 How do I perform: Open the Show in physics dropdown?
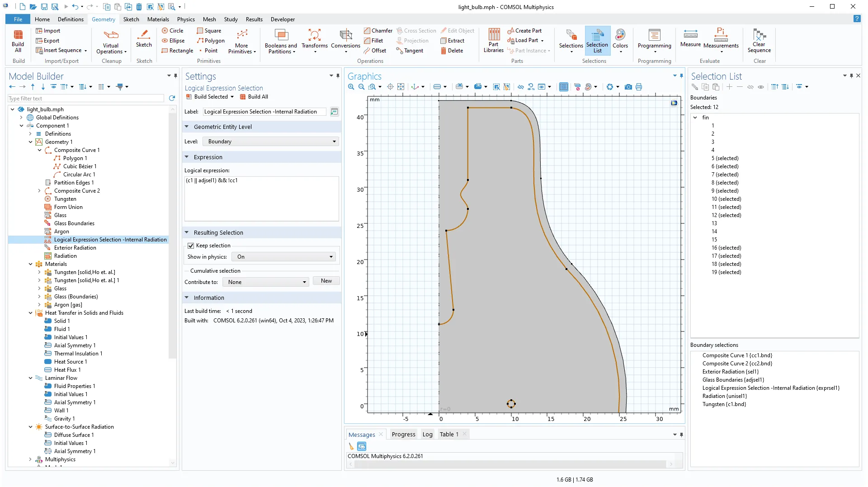coord(284,257)
